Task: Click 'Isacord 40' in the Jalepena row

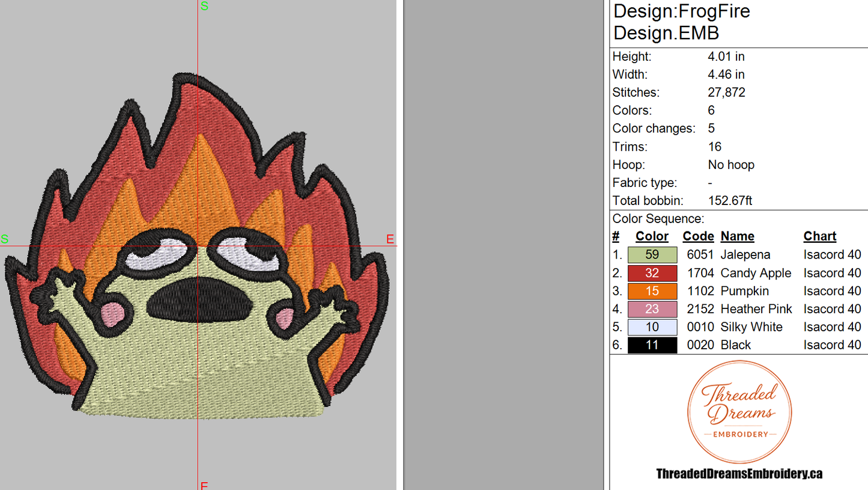Action: click(833, 255)
